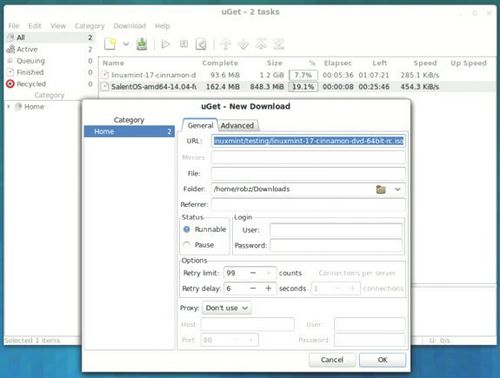The height and width of the screenshot is (378, 500).
Task: Click the Pause toolbar icon
Action: click(x=184, y=44)
